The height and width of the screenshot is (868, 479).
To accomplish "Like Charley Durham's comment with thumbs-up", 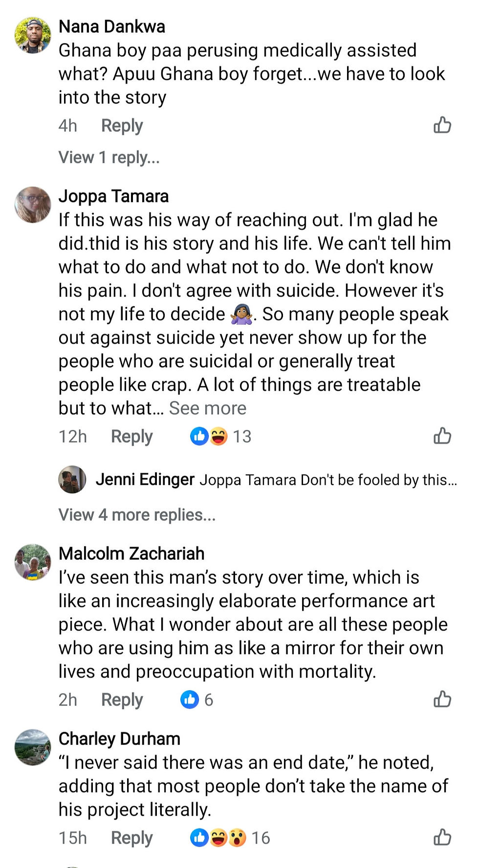I will [442, 837].
